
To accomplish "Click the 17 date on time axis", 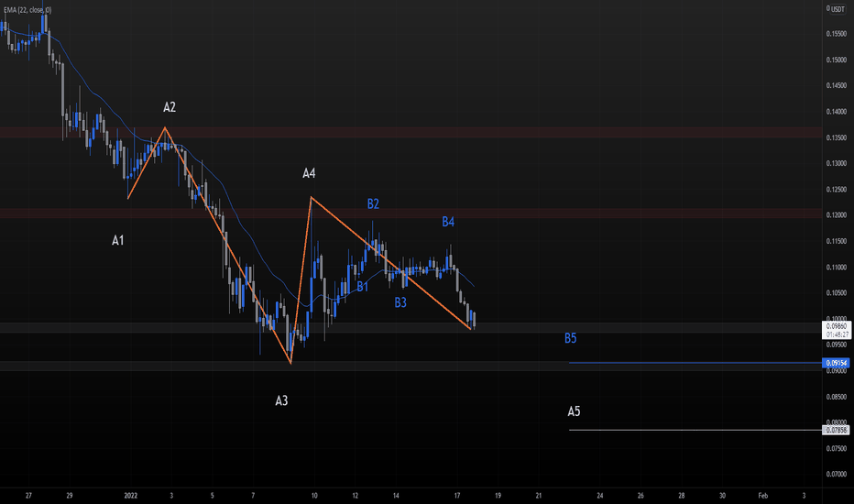I will (x=457, y=496).
